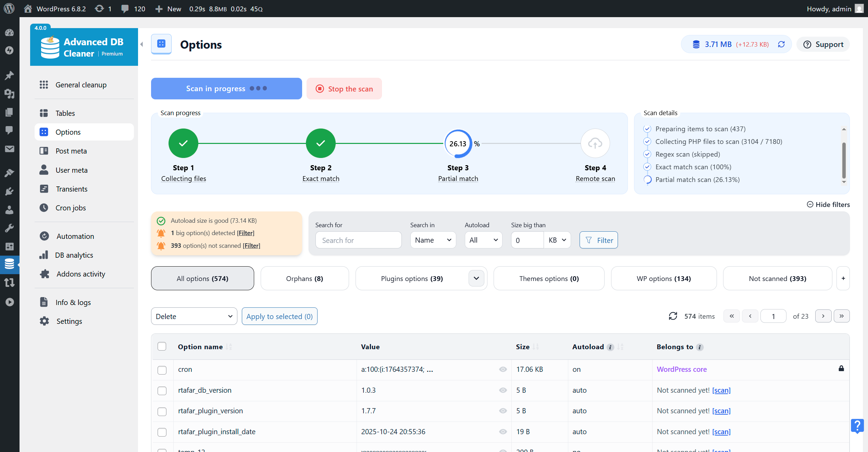Click the eye icon in cron row
Viewport: 868px width, 452px height.
pyautogui.click(x=503, y=369)
